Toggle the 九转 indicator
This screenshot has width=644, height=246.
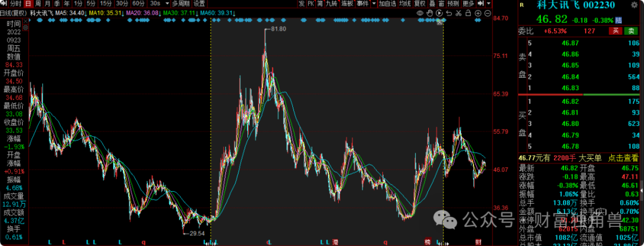point(332,4)
